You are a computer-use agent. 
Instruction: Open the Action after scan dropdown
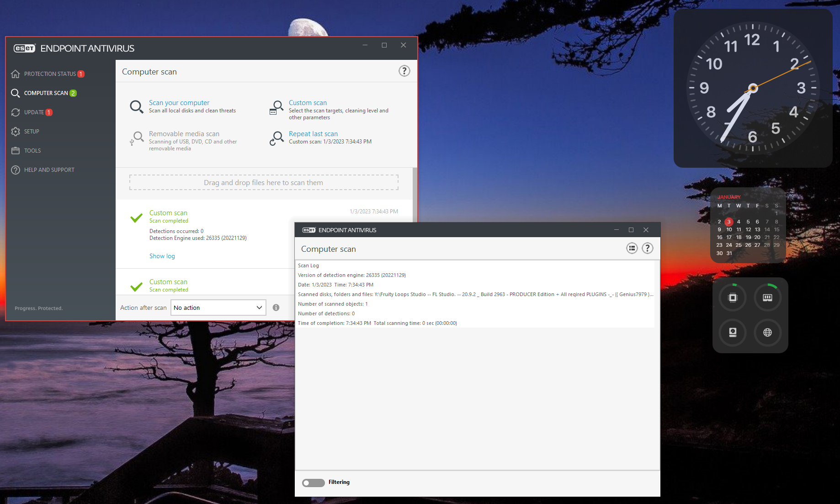tap(218, 308)
